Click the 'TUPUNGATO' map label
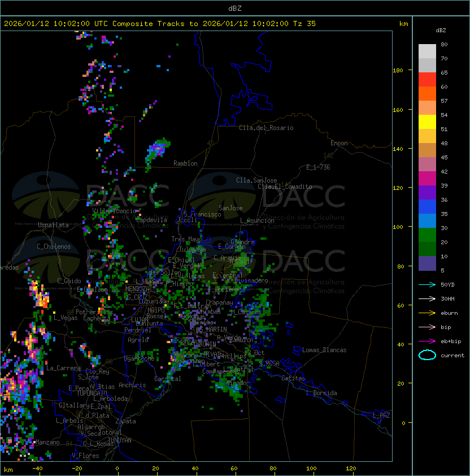This screenshot has height=476, width=470. pyautogui.click(x=92, y=393)
